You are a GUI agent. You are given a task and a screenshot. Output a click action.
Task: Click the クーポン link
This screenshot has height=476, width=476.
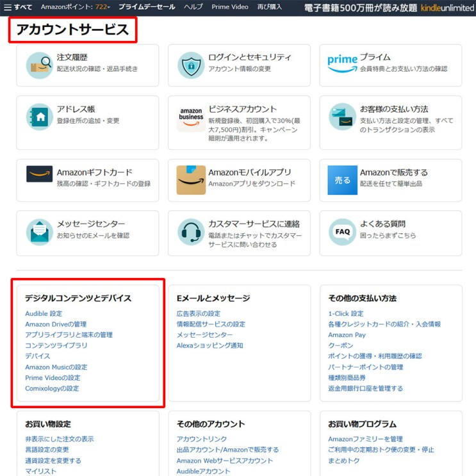(341, 345)
